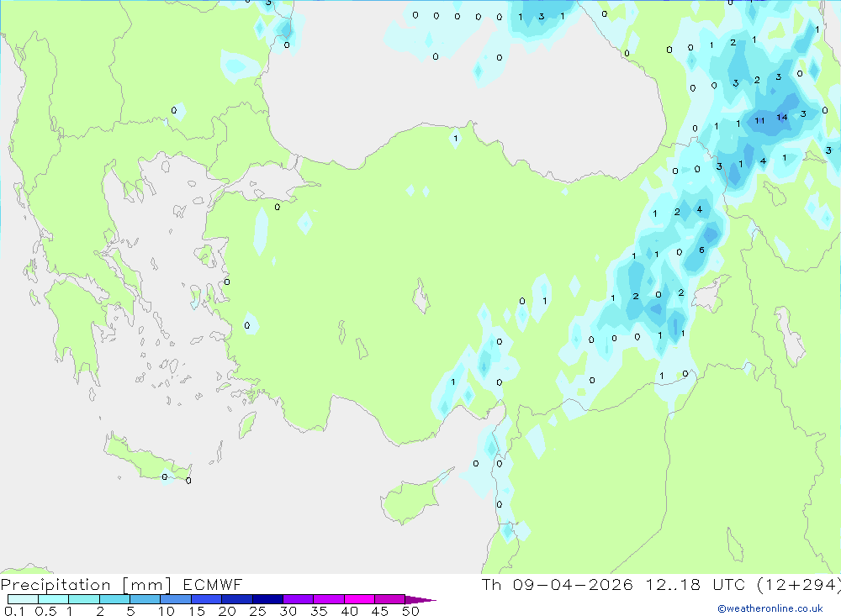
Task: Click the 'ECMWF' model label
Action: click(x=213, y=584)
